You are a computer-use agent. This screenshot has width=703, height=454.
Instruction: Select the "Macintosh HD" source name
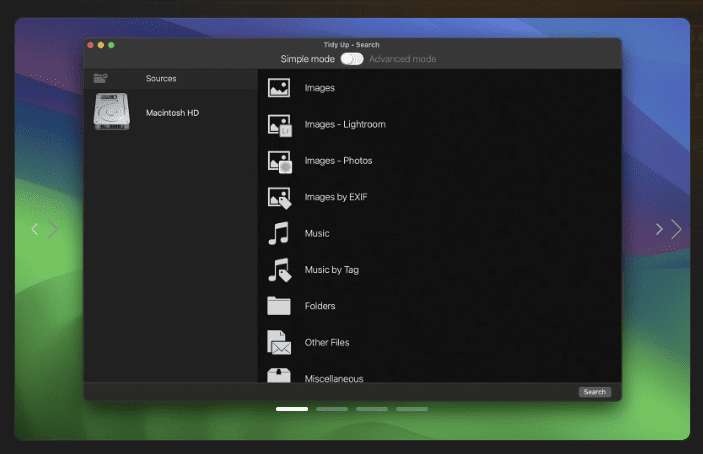172,112
